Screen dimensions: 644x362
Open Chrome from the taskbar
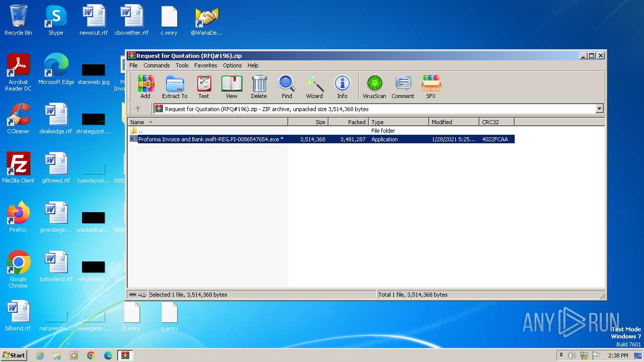click(91, 355)
